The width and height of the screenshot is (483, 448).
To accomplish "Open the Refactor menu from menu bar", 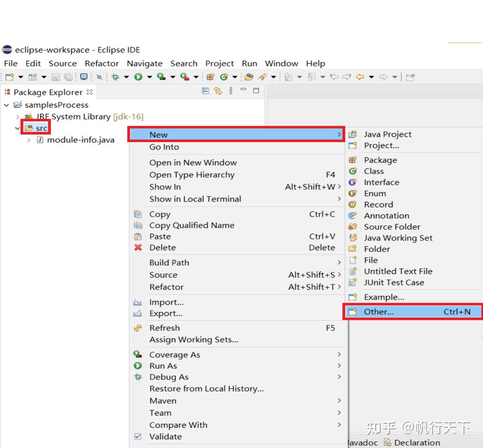I will point(102,63).
